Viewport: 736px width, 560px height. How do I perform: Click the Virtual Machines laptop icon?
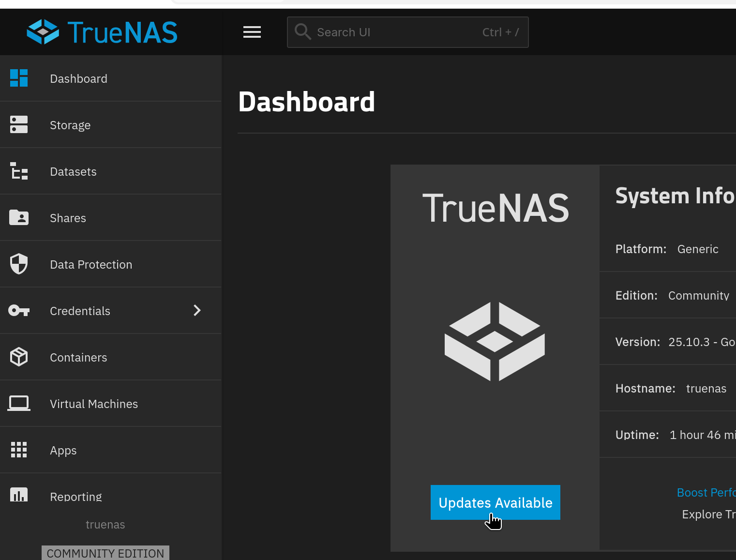point(19,404)
